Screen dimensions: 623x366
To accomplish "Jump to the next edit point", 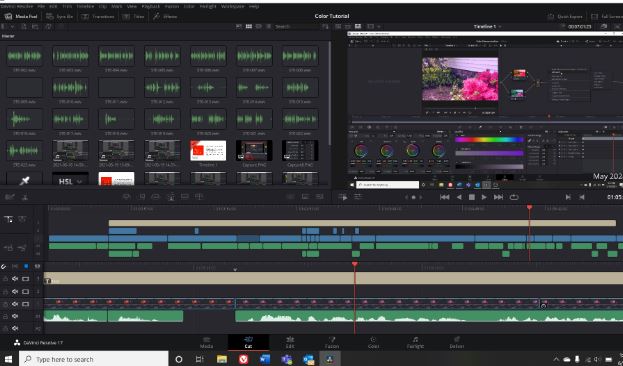I will pos(568,197).
